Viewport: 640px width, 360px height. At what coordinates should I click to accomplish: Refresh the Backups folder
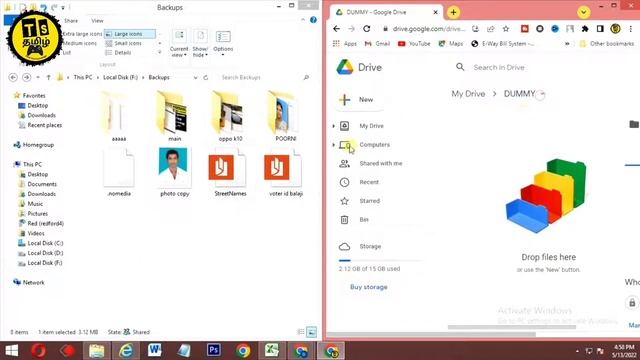tap(206, 77)
